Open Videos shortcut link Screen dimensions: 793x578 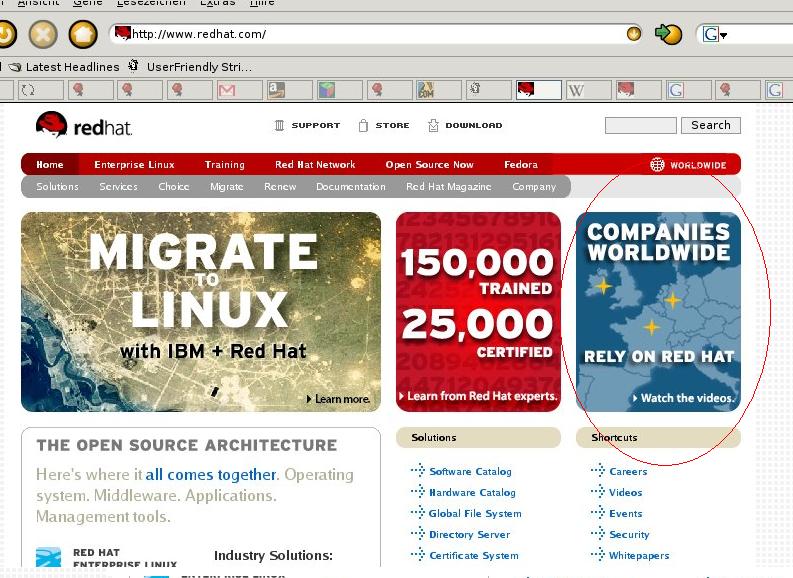click(626, 493)
